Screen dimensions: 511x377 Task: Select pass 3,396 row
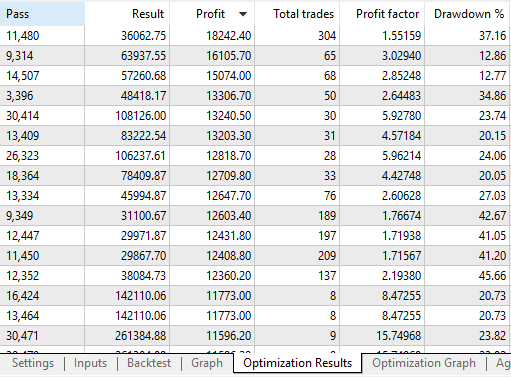(255, 96)
